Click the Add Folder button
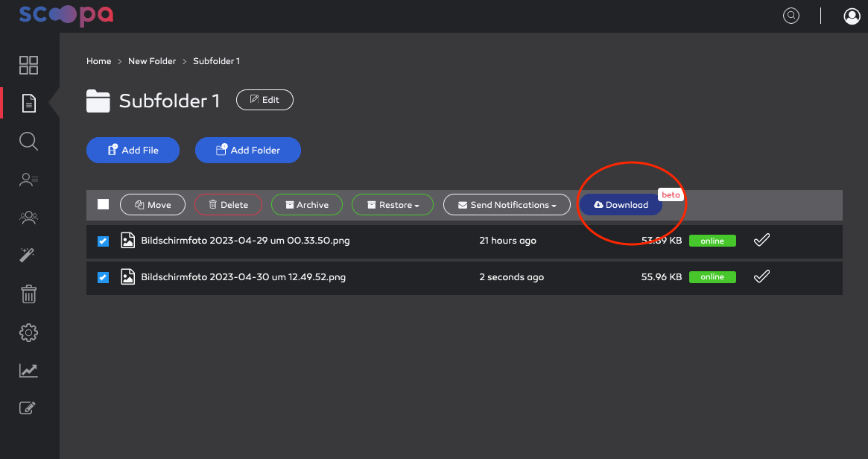 click(248, 150)
